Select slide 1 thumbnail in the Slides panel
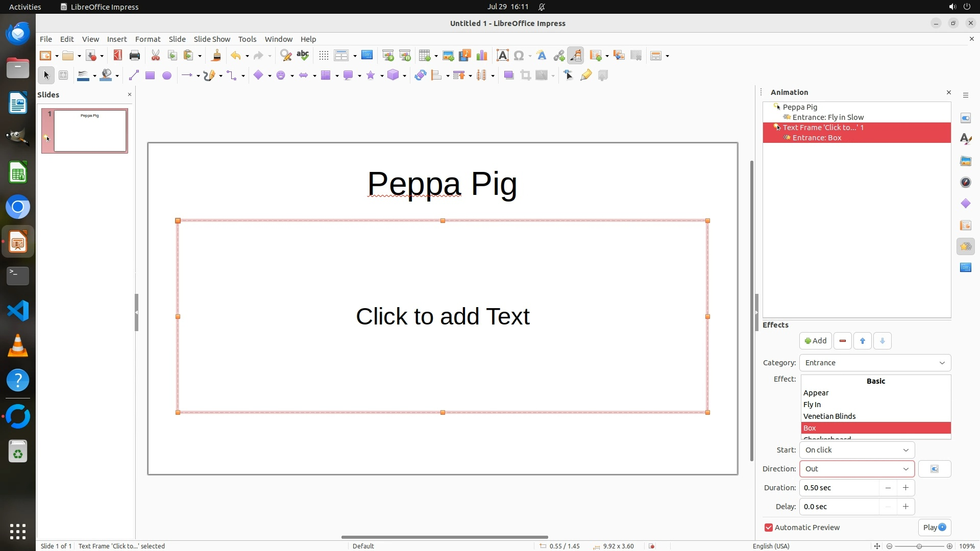 (90, 131)
